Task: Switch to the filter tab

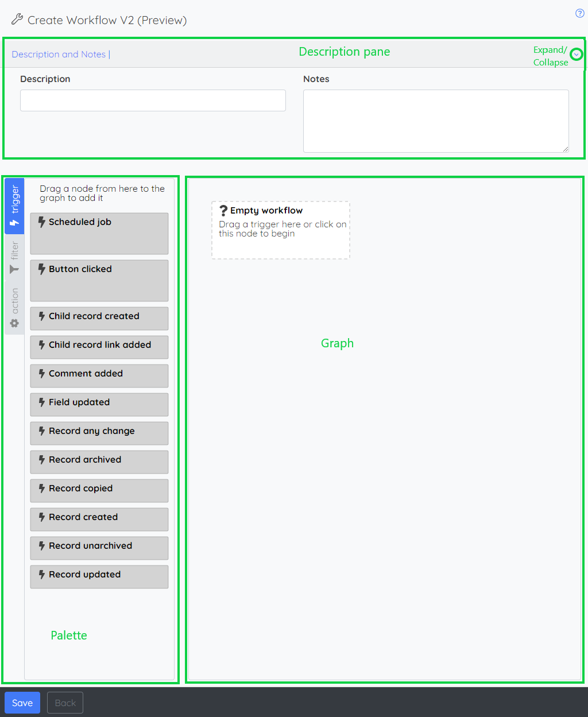Action: [14, 253]
